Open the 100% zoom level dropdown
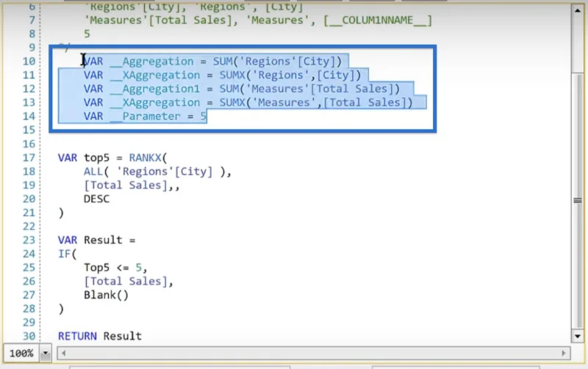The image size is (588, 369). tap(46, 353)
